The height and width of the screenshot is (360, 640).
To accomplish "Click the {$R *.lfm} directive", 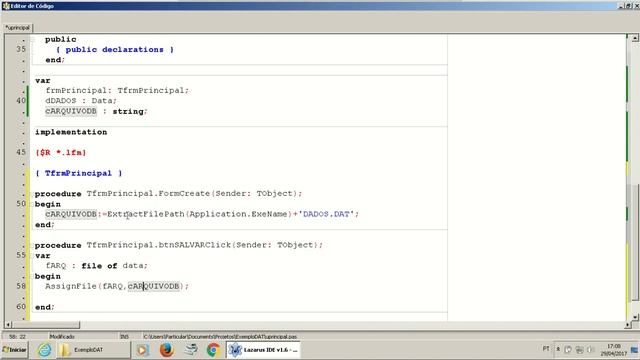I will pos(61,153).
